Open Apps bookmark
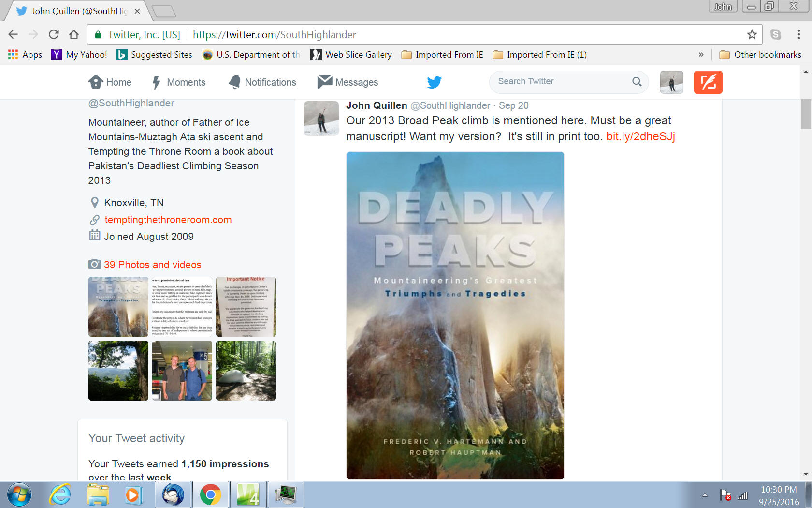 click(x=25, y=55)
